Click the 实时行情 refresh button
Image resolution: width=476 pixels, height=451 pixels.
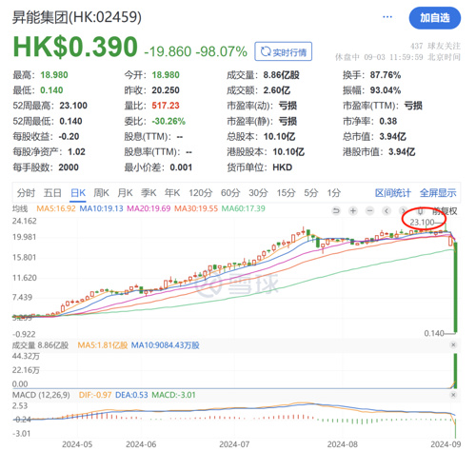(283, 51)
